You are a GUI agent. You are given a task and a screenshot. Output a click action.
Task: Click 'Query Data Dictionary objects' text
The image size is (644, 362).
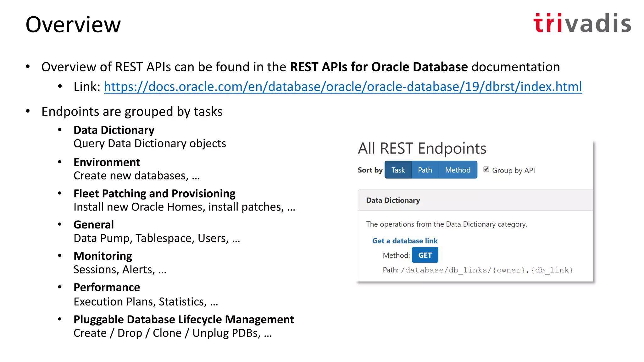[150, 144]
